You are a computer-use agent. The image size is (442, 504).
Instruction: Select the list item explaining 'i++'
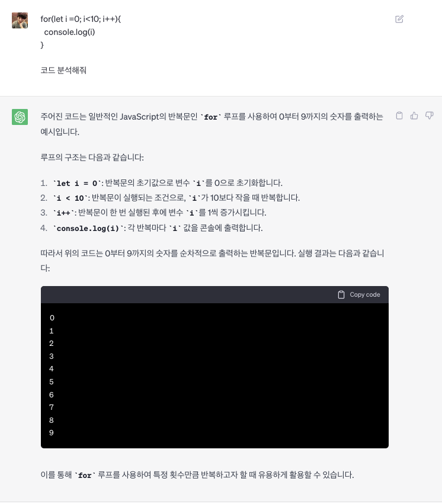tap(153, 213)
